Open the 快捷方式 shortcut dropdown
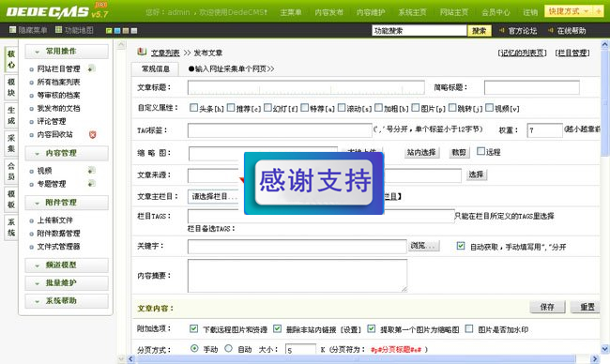This screenshot has width=610, height=364. (x=569, y=11)
